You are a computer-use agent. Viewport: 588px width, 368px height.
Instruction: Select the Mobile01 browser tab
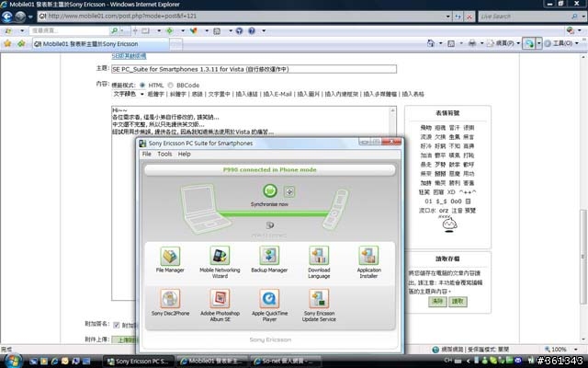pos(100,44)
